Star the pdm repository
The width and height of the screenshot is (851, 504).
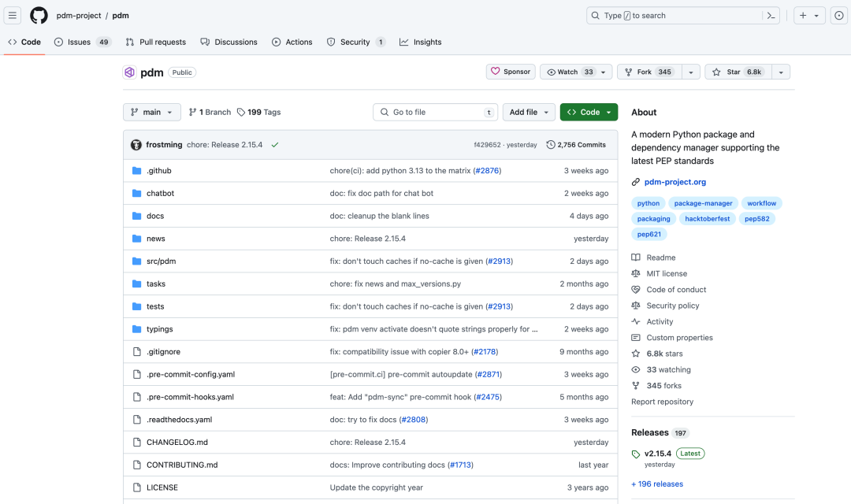click(738, 72)
